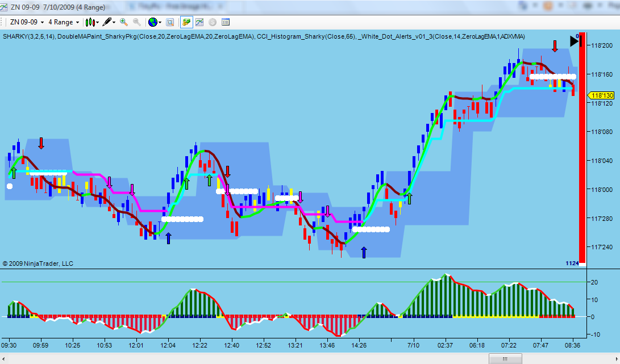Click the horizontal scrollbar thumb
This screenshot has width=620, height=364.
tap(505, 359)
